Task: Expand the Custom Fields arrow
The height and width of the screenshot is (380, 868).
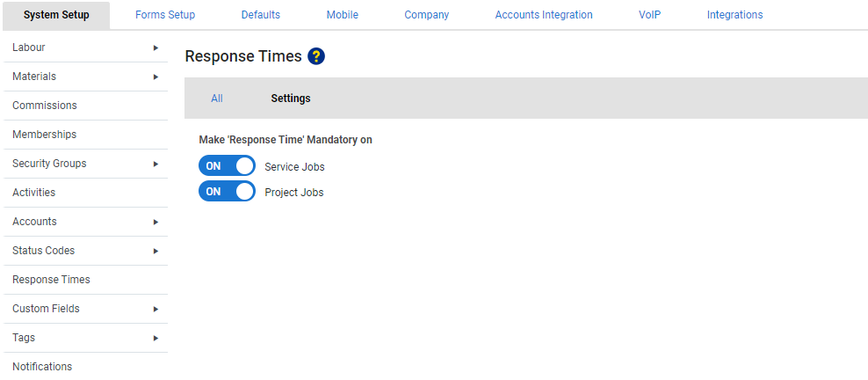Action: pos(156,309)
